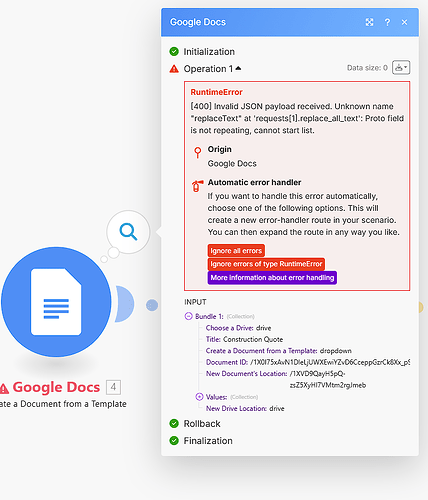Image resolution: width=428 pixels, height=500 pixels.
Task: Click the magnifier bubble above Google Docs module
Action: (x=128, y=232)
